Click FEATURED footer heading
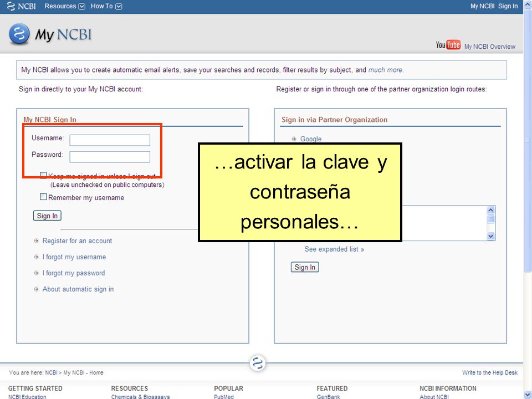The width and height of the screenshot is (532, 399). pyautogui.click(x=332, y=388)
